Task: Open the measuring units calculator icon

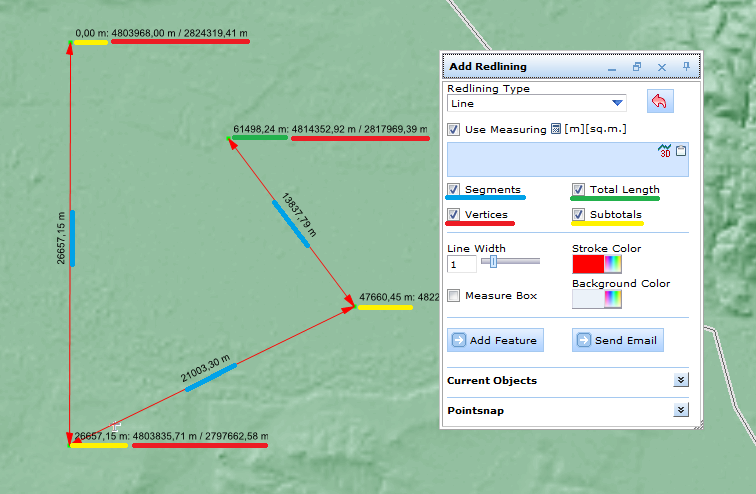Action: [556, 129]
